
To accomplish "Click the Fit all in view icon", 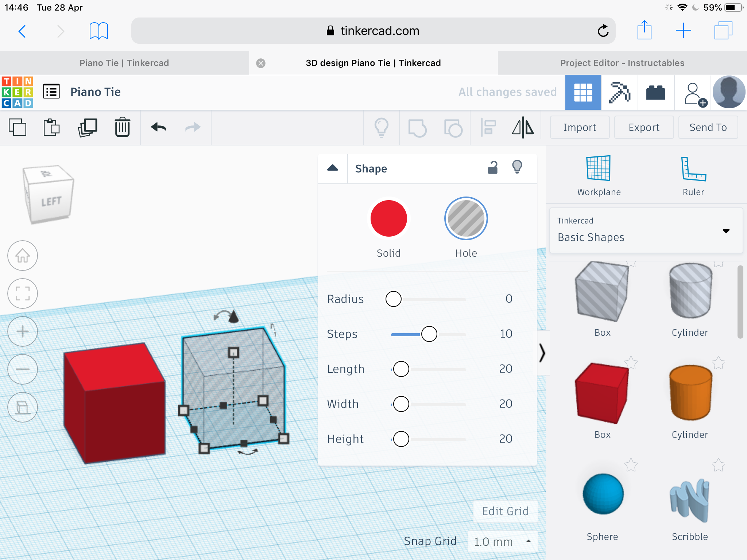I will click(x=23, y=293).
